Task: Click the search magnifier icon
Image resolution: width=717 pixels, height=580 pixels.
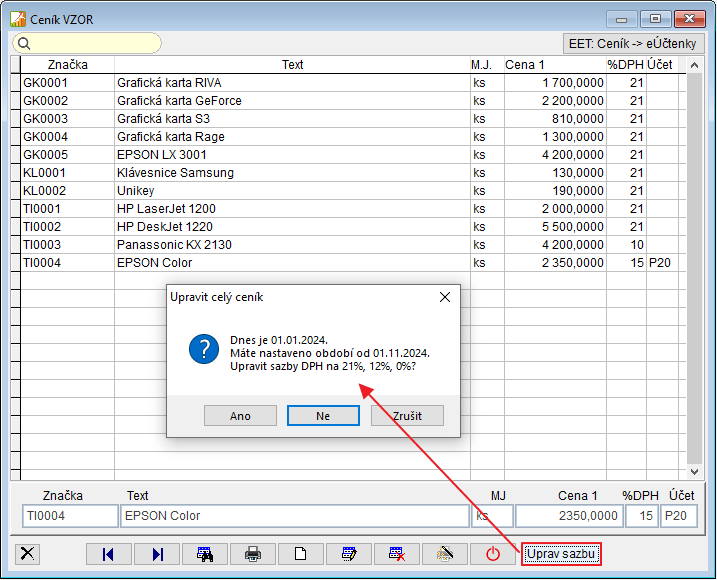Action: pos(24,44)
